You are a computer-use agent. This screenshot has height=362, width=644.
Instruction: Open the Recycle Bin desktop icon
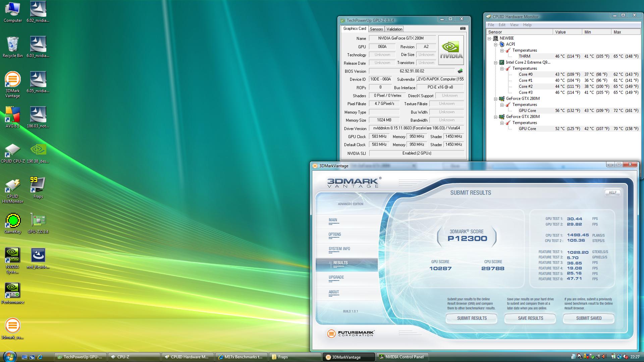pyautogui.click(x=12, y=47)
